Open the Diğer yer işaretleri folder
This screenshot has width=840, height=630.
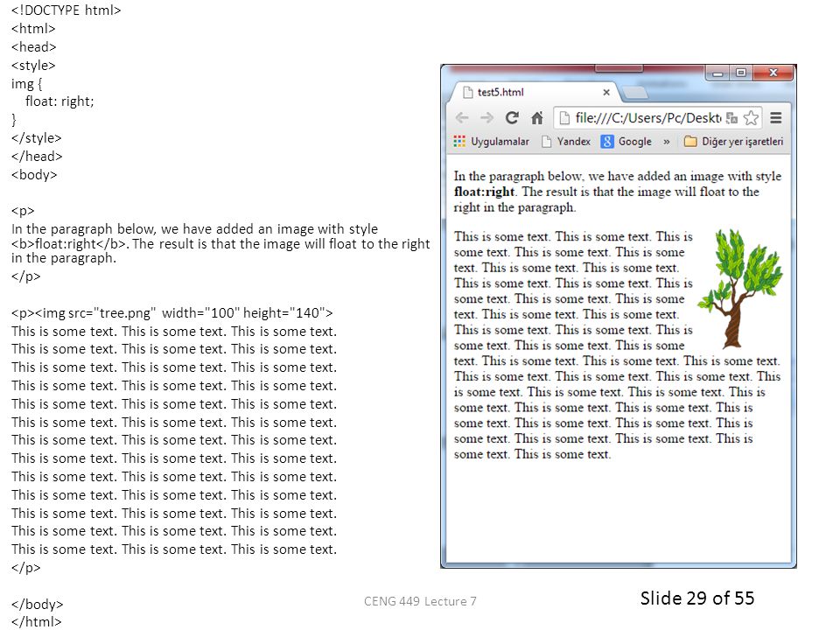pyautogui.click(x=733, y=142)
